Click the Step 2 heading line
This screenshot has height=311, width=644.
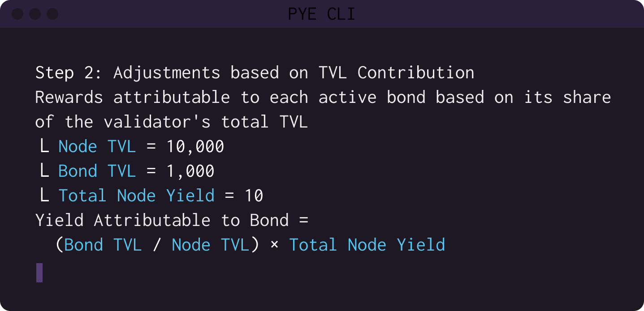pyautogui.click(x=255, y=72)
